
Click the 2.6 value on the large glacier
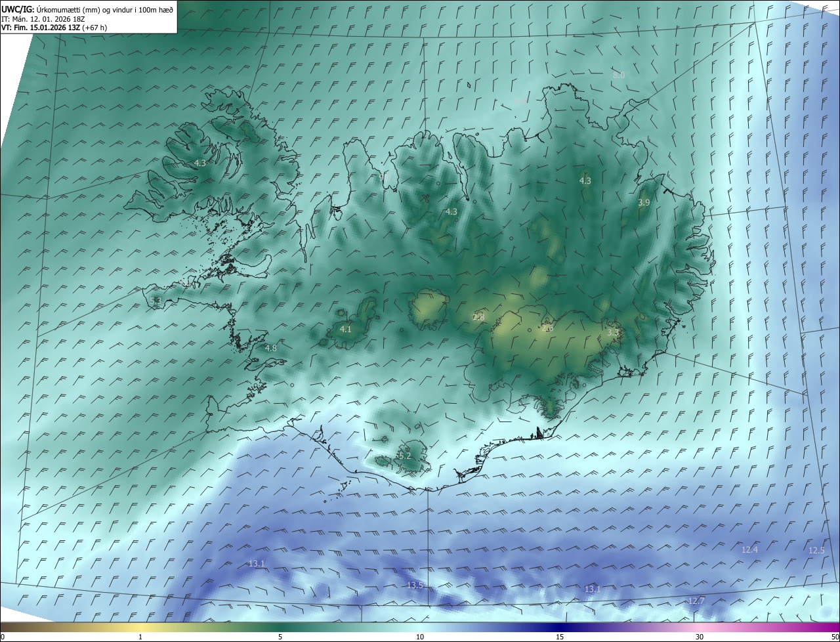pos(548,328)
